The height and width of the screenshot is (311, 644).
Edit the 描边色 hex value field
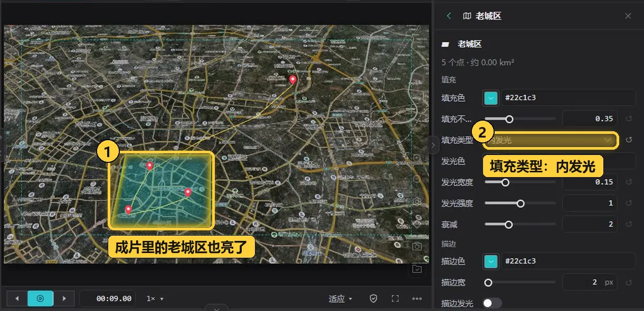pos(569,261)
